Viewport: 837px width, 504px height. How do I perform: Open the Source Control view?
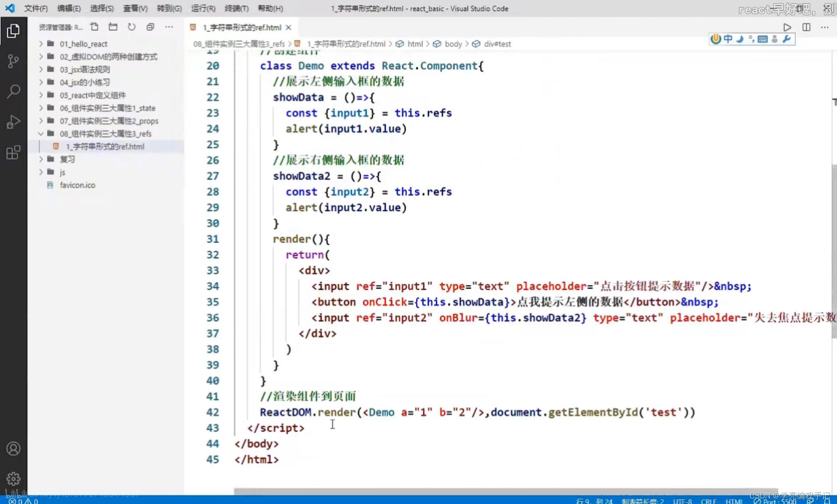click(13, 61)
